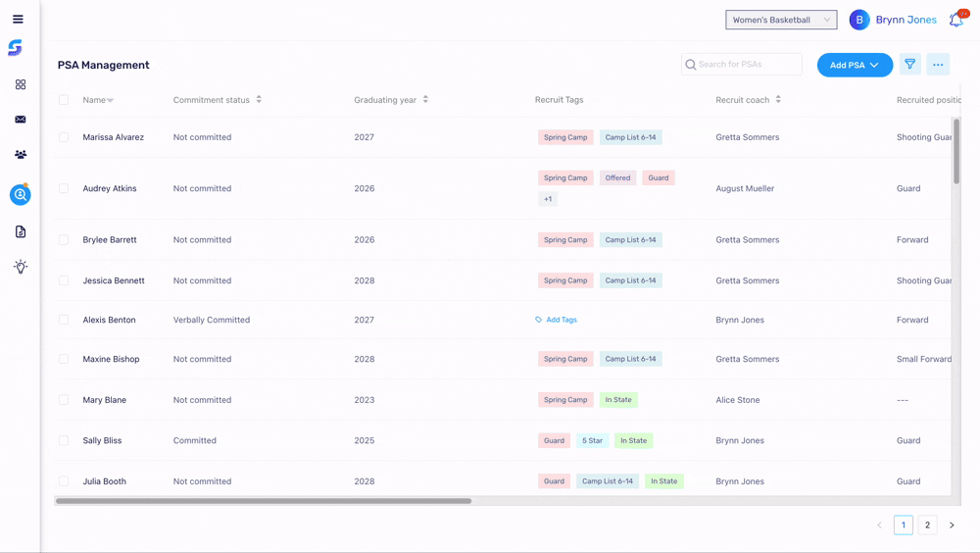980x553 pixels.
Task: Go to the previous page arrow
Action: (879, 526)
